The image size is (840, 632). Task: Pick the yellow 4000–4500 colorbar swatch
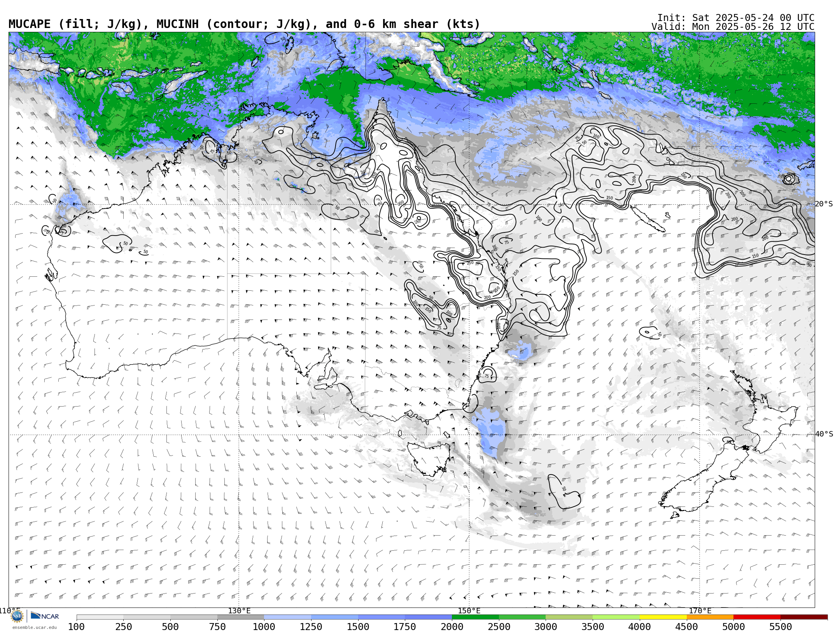pyautogui.click(x=663, y=617)
